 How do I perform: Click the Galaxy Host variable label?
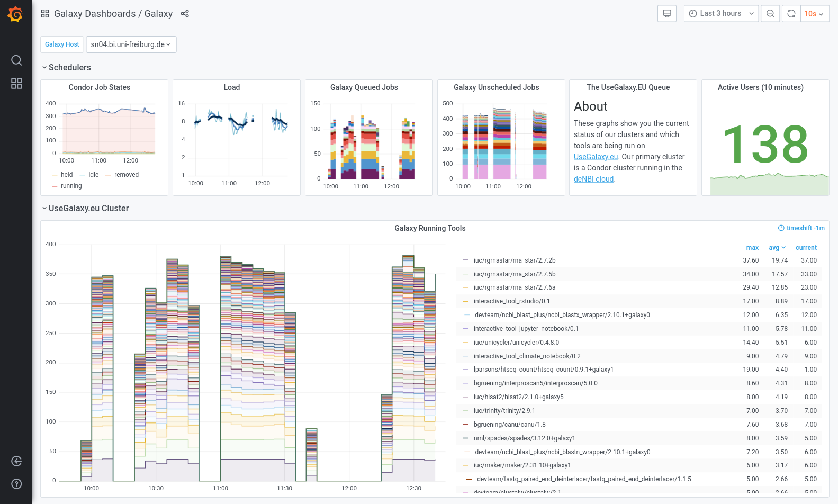62,44
